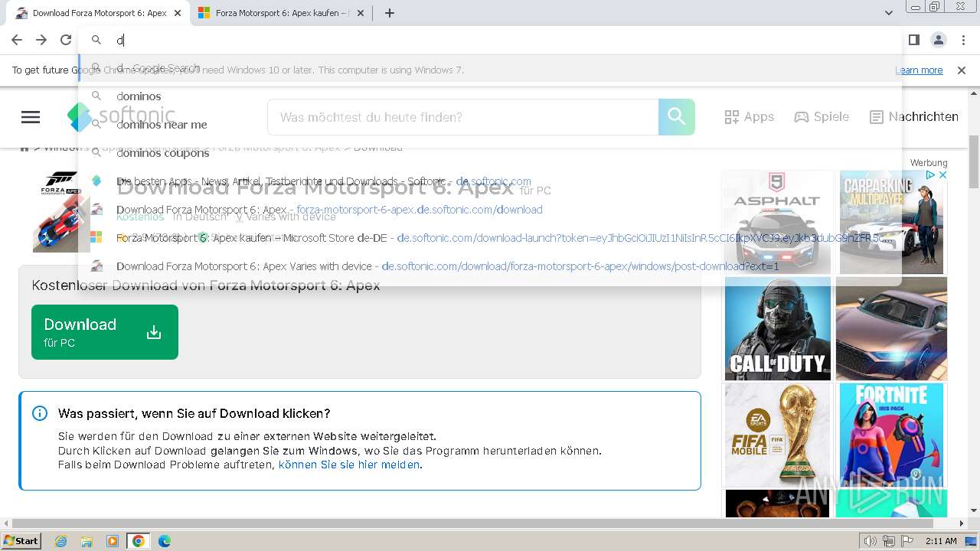980x551 pixels.
Task: Choose the 'dominos' search suggestion
Action: pos(490,96)
